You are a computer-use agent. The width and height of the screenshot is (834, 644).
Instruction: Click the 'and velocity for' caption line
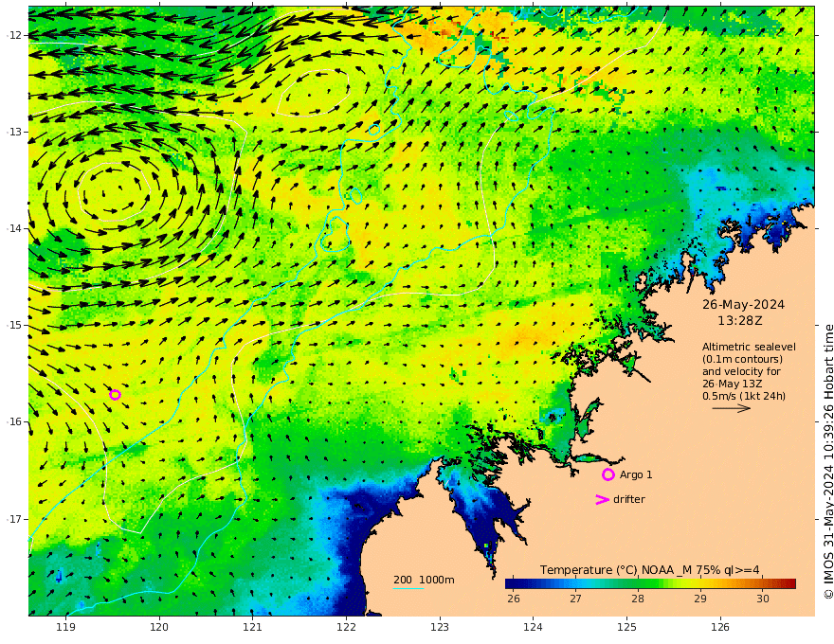(741, 371)
